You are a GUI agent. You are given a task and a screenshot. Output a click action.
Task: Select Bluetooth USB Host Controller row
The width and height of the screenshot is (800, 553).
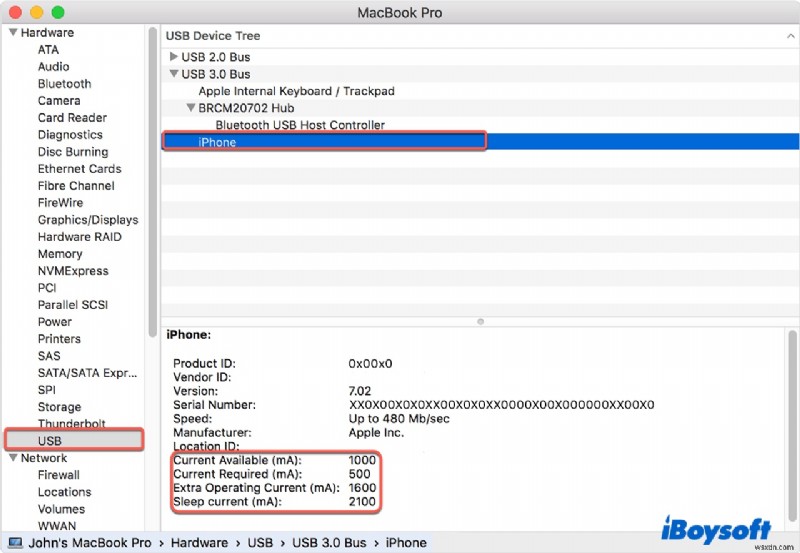pyautogui.click(x=480, y=125)
